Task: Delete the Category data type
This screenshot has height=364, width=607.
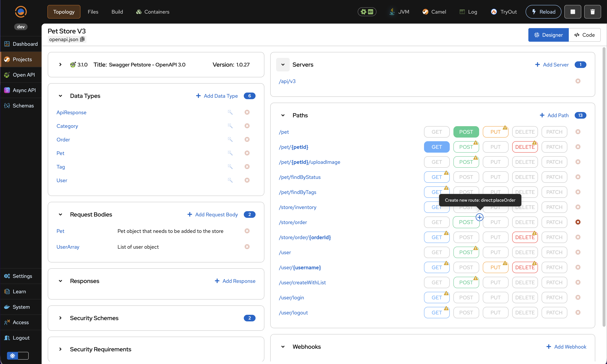Action: point(247,126)
